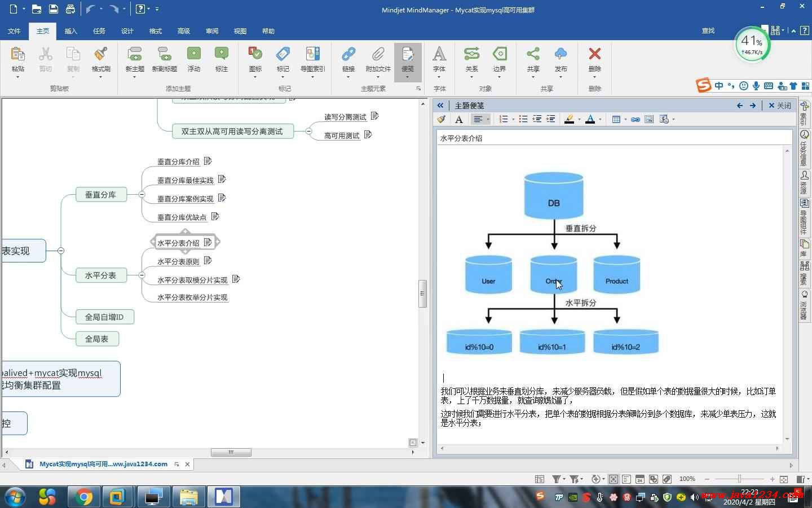
Task: Switch to the 格式 ribbon tab
Action: (x=156, y=31)
